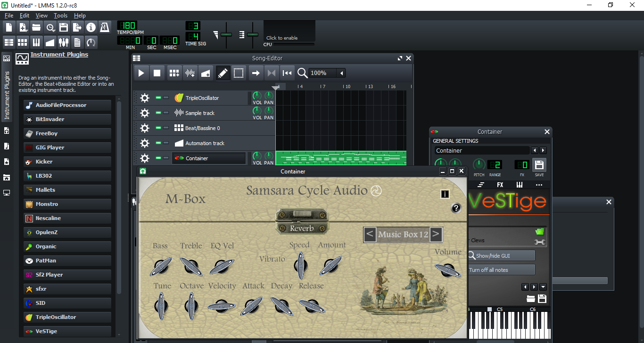Open recently used projects dropdown
Image resolution: width=644 pixels, height=343 pixels.
click(50, 27)
